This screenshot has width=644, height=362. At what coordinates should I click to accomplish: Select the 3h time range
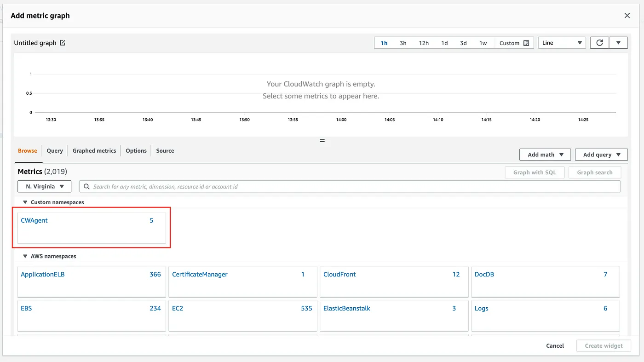coord(403,43)
